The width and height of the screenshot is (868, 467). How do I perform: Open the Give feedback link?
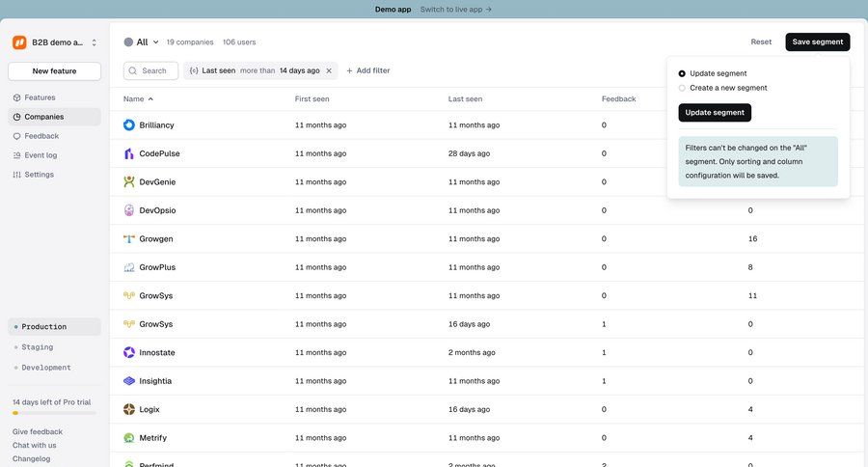pyautogui.click(x=37, y=431)
